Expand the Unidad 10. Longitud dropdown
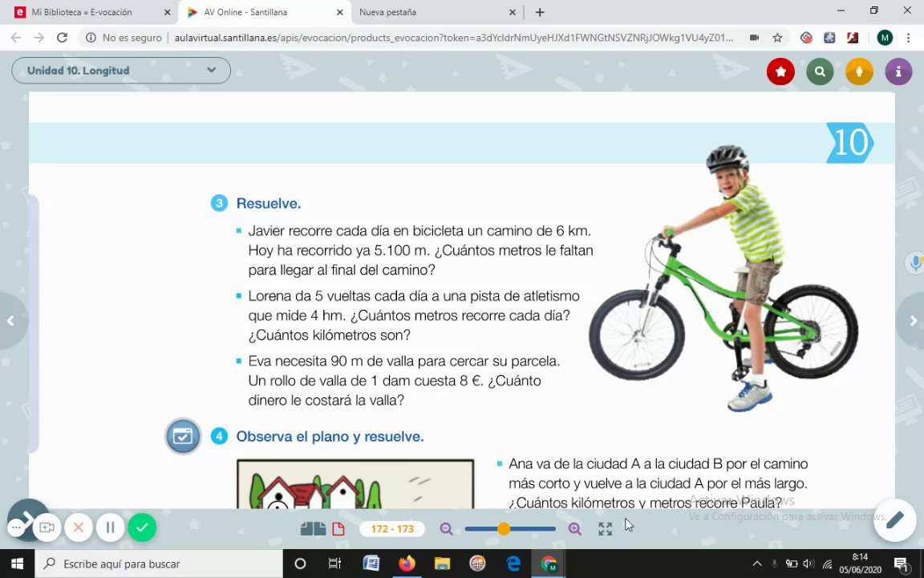The image size is (924, 578). 121,70
